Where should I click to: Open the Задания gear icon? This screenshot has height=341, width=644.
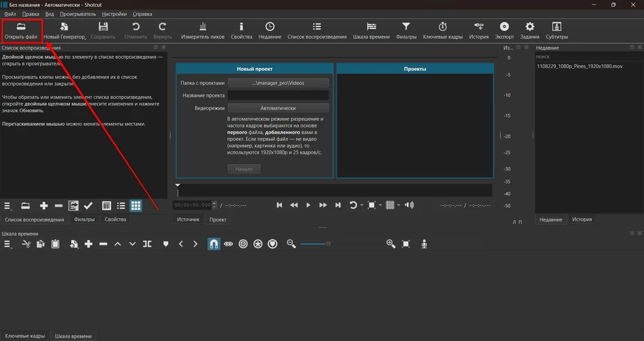(x=529, y=31)
